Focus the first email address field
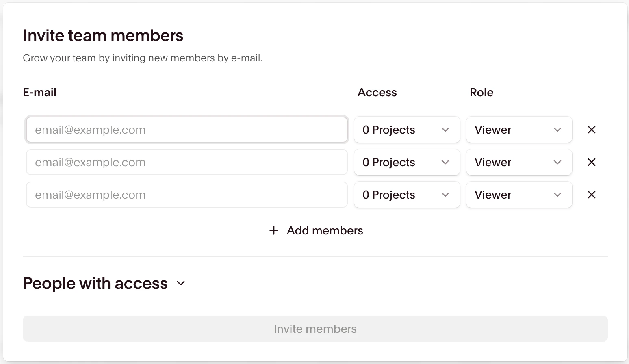This screenshot has width=629, height=364. tap(187, 130)
